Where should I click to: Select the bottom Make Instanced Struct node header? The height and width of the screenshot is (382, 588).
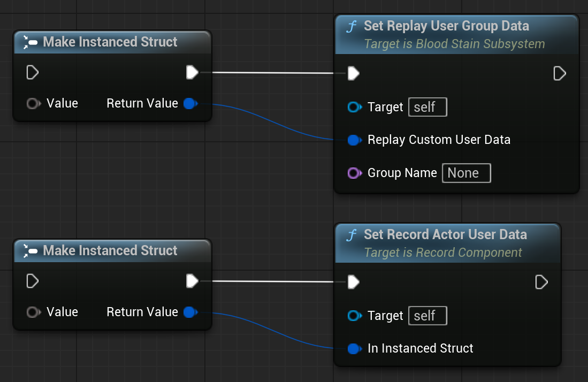pos(112,251)
